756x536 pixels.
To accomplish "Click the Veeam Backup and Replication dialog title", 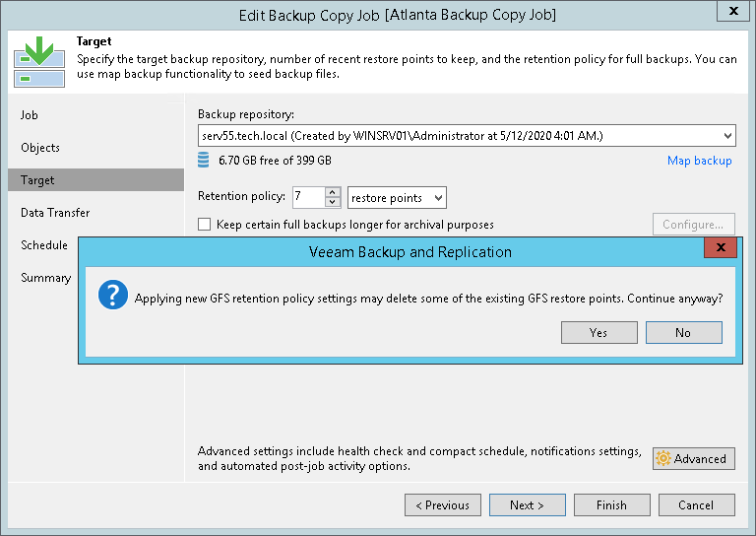I will (x=410, y=252).
